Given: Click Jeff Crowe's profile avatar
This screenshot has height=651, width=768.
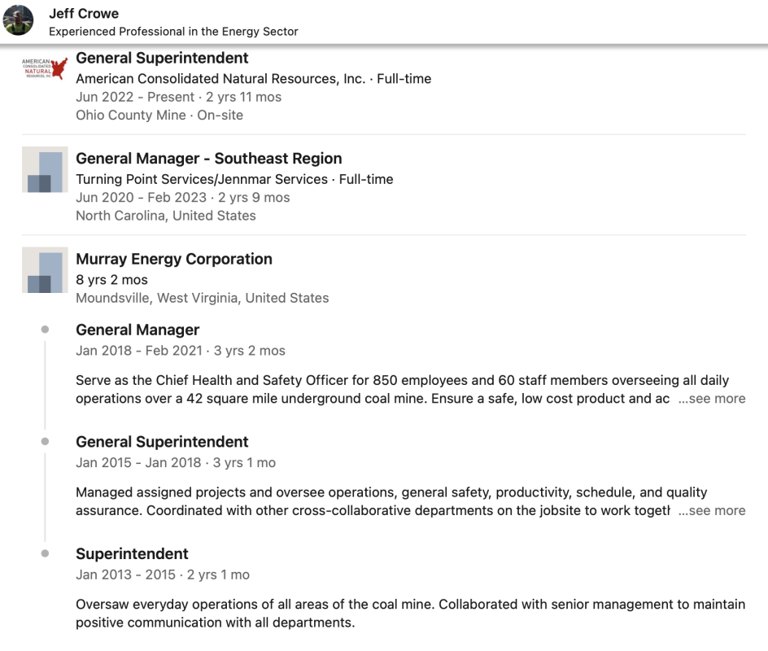Looking at the screenshot, I should coord(19,20).
